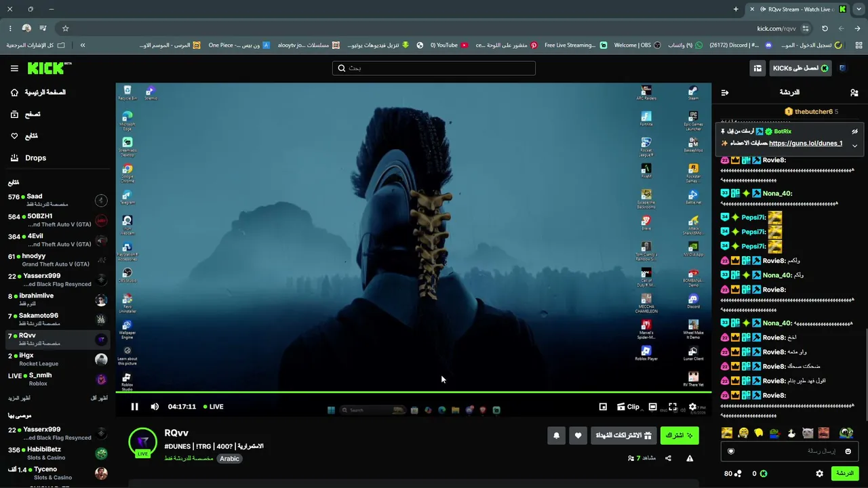Screen dimensions: 868x488
Task: Bookmark this page with the star icon
Action: [65, 28]
